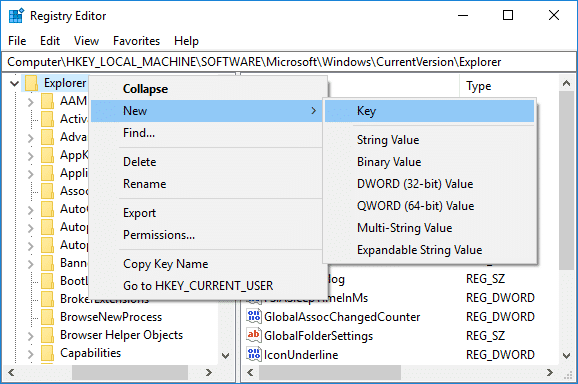
Task: Click the GlobalAssocChangedCounter DWORD value icon
Action: (254, 317)
